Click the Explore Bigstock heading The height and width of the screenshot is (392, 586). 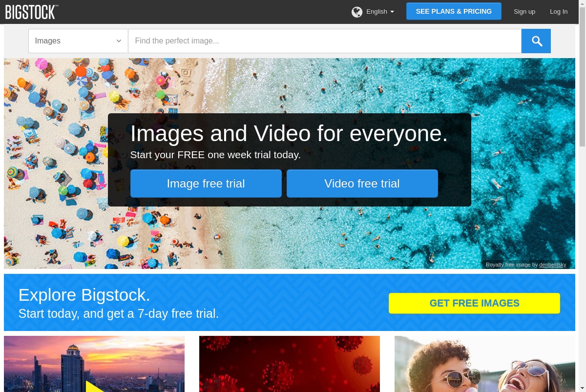pyautogui.click(x=84, y=295)
